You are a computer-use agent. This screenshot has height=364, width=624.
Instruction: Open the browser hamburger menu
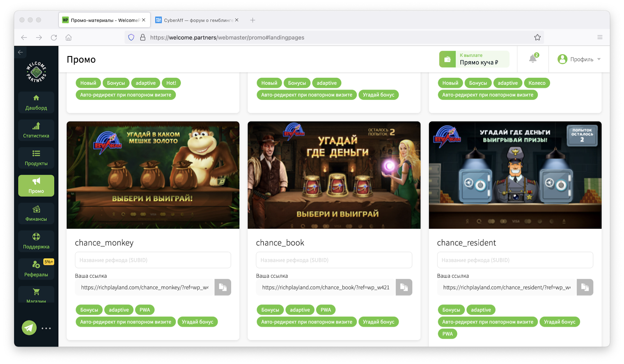pos(600,37)
